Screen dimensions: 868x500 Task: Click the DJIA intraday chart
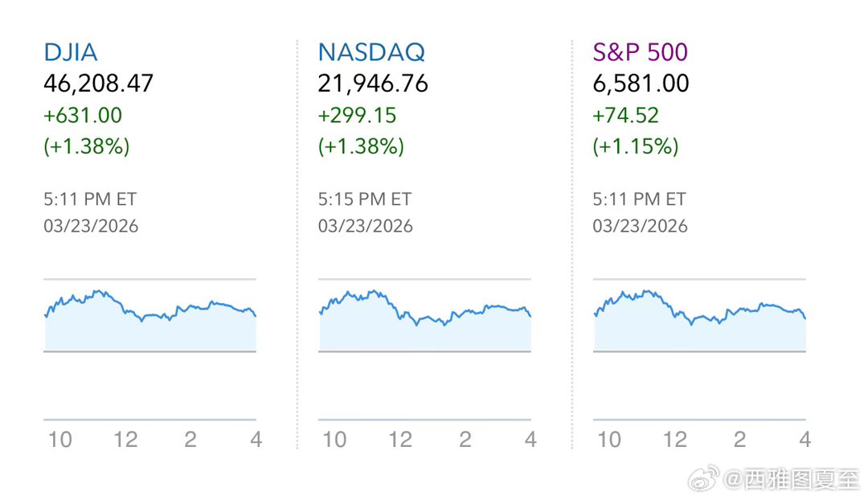(150, 322)
